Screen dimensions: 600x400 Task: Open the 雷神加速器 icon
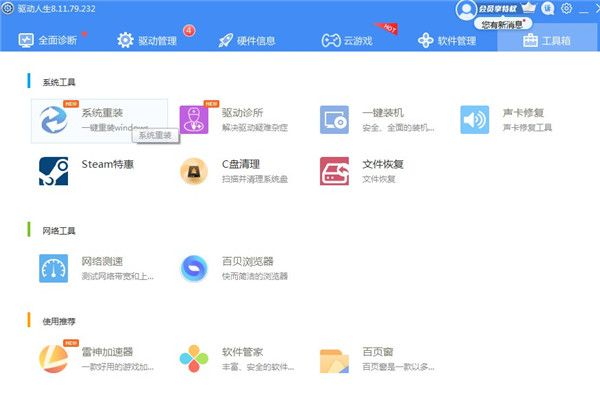pyautogui.click(x=54, y=359)
